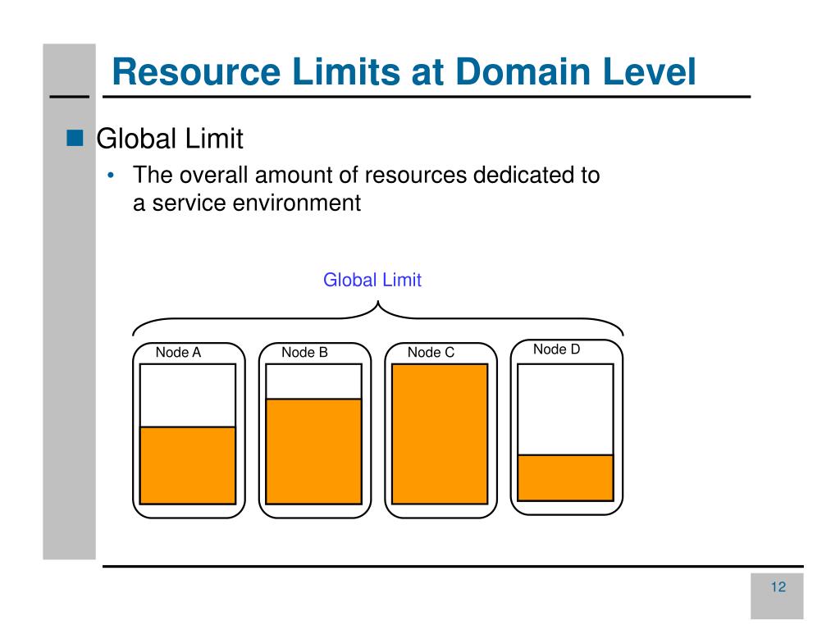Select the curly brace above the nodes

pos(378,319)
